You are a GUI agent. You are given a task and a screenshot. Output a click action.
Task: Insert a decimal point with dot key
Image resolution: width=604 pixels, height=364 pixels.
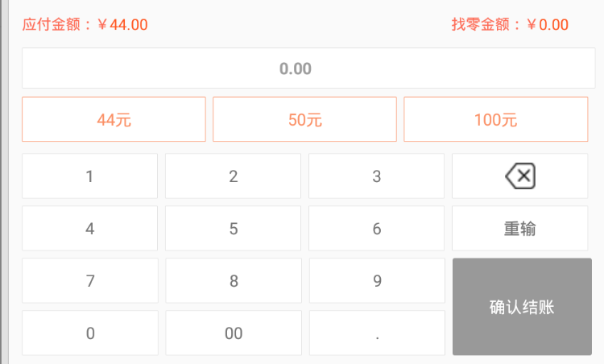(376, 333)
